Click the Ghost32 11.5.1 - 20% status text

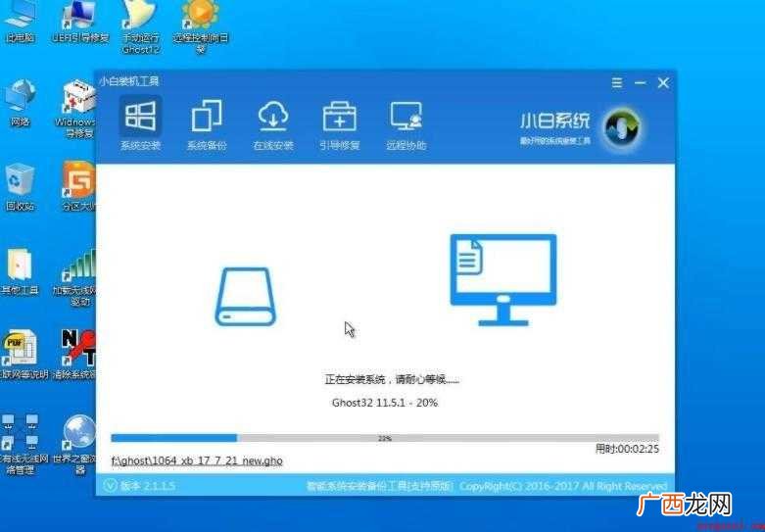[384, 403]
